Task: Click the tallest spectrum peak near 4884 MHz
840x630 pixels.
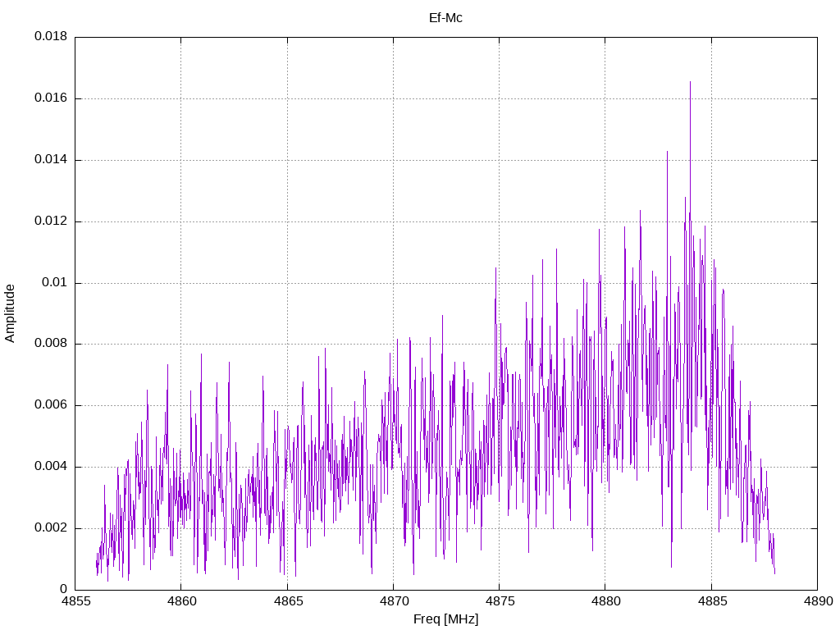Action: tap(690, 84)
